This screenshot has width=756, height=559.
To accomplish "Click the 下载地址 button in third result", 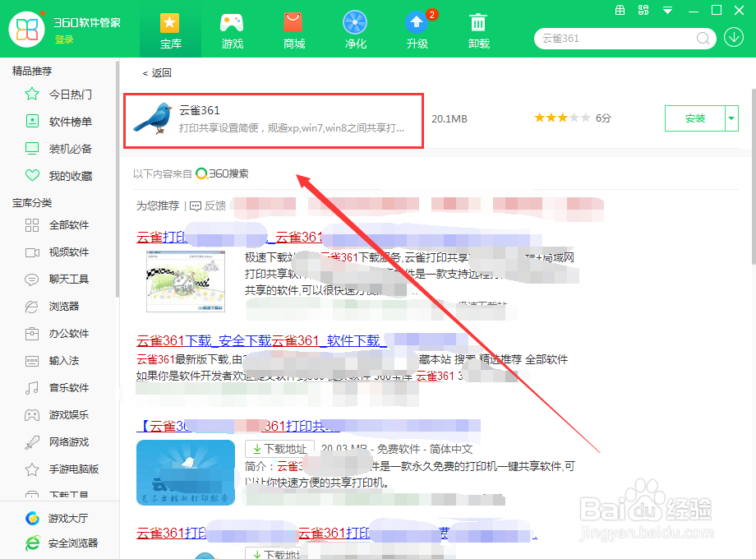I will (x=279, y=449).
